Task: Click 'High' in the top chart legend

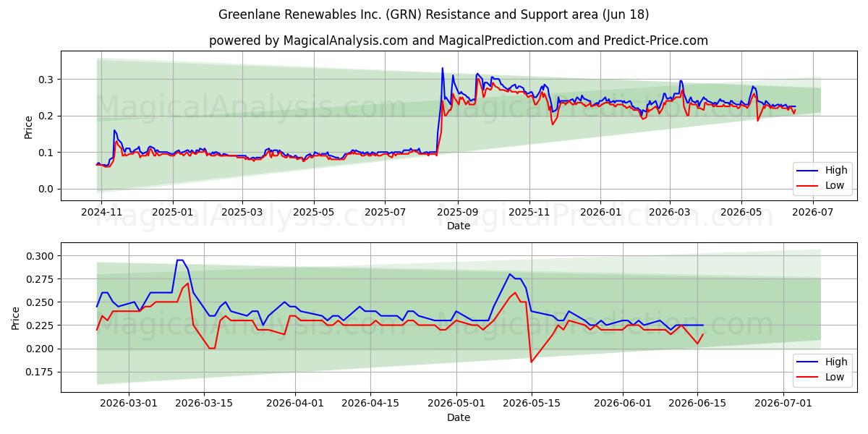Action: [835, 170]
